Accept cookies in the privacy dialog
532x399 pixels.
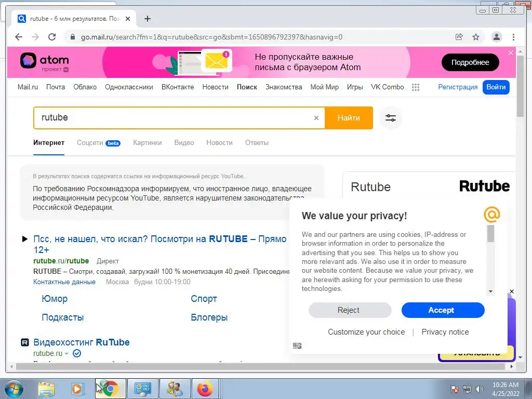click(443, 310)
